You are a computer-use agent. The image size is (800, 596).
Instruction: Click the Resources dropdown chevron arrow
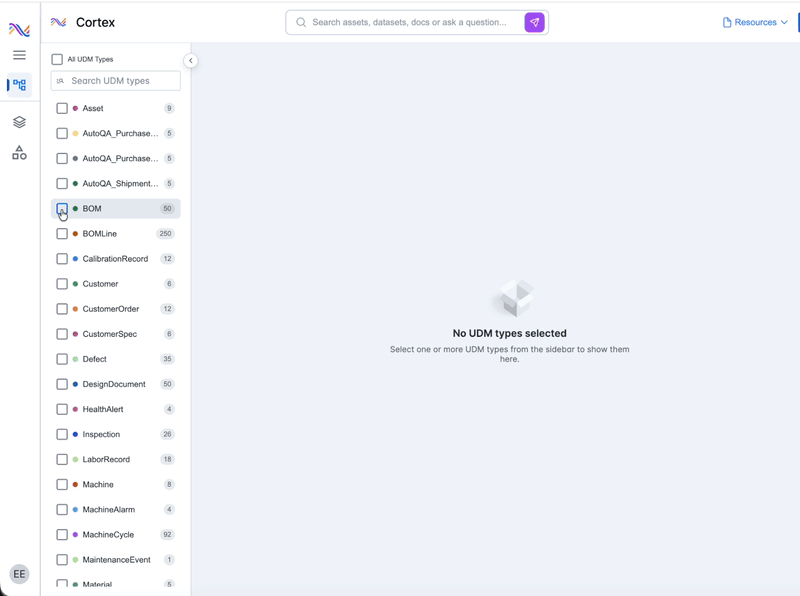click(x=784, y=22)
